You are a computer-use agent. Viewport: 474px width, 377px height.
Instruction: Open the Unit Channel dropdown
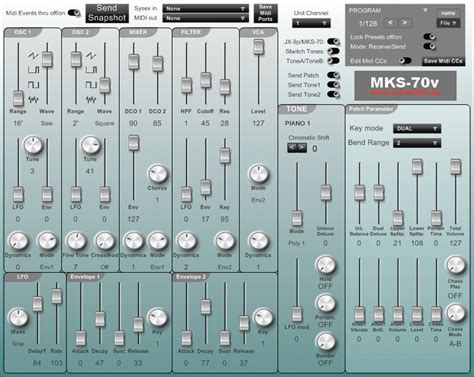click(311, 23)
